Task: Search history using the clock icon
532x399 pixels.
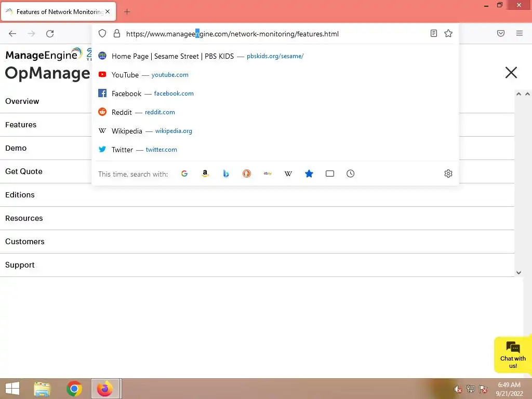Action: coord(351,174)
